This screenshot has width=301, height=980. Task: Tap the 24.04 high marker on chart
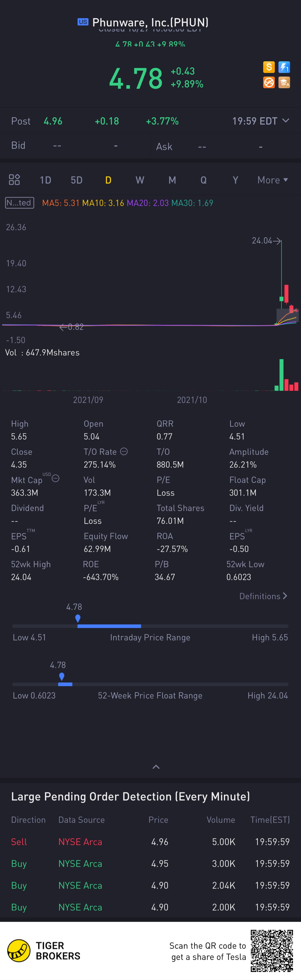tap(266, 240)
